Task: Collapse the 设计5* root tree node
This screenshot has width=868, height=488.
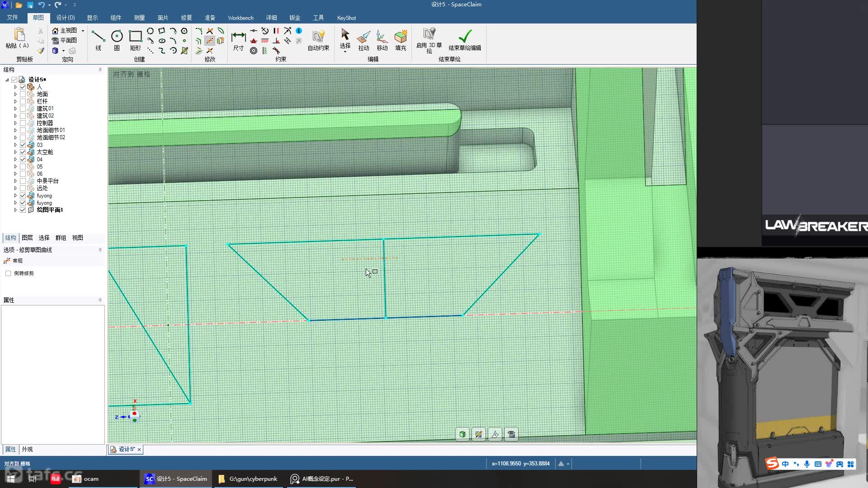Action: [7, 80]
